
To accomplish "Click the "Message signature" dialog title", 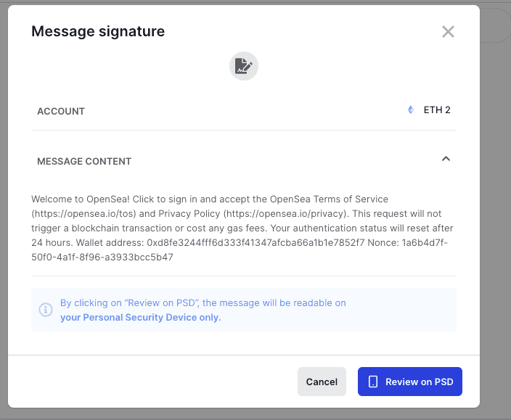I will pos(97,31).
